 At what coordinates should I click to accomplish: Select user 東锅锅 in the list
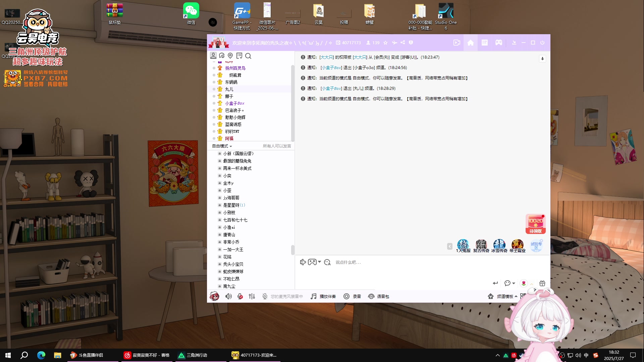[x=231, y=82]
